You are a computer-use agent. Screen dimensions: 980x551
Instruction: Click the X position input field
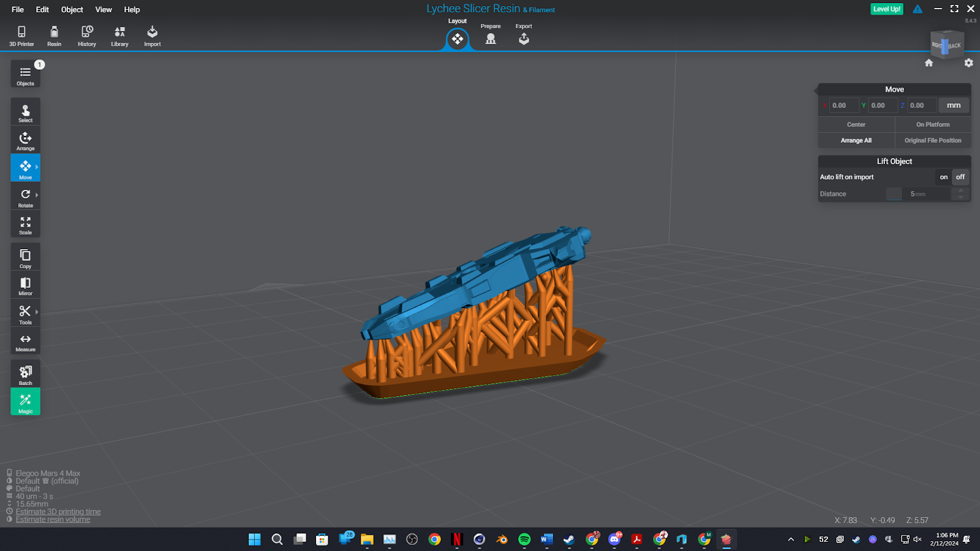[844, 105]
